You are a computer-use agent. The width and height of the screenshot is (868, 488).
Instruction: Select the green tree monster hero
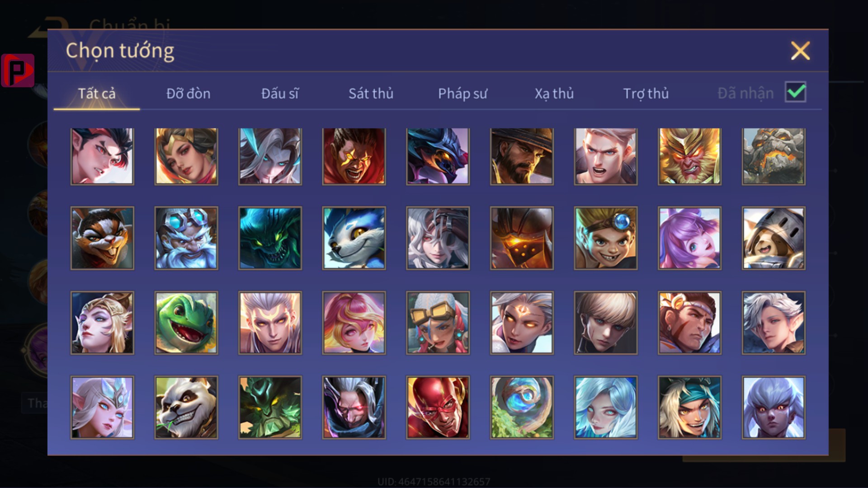[270, 408]
